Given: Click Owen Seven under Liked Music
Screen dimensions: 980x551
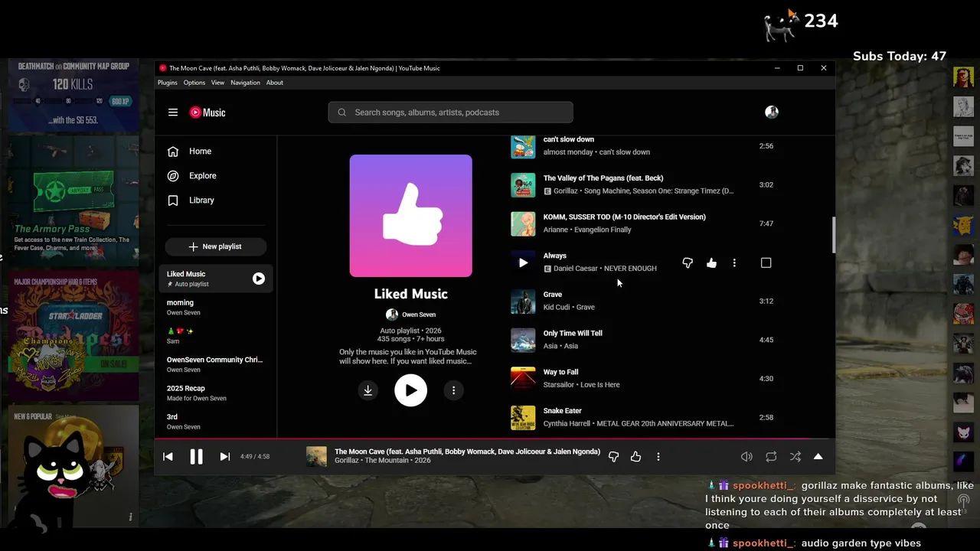Looking at the screenshot, I should 419,315.
